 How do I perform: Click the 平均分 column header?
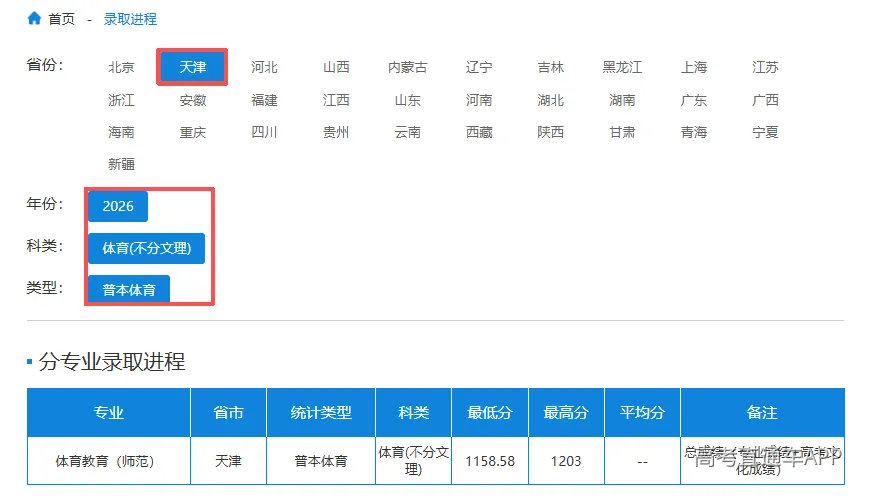point(642,412)
